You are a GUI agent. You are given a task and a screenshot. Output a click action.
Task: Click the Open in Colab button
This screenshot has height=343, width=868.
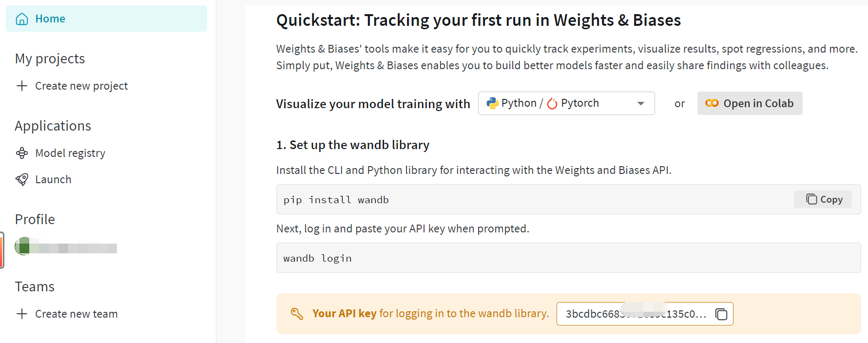pyautogui.click(x=750, y=103)
